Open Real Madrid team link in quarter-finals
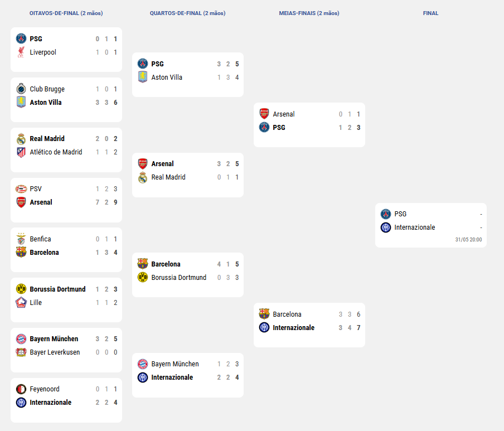This screenshot has height=431, width=504. (168, 177)
